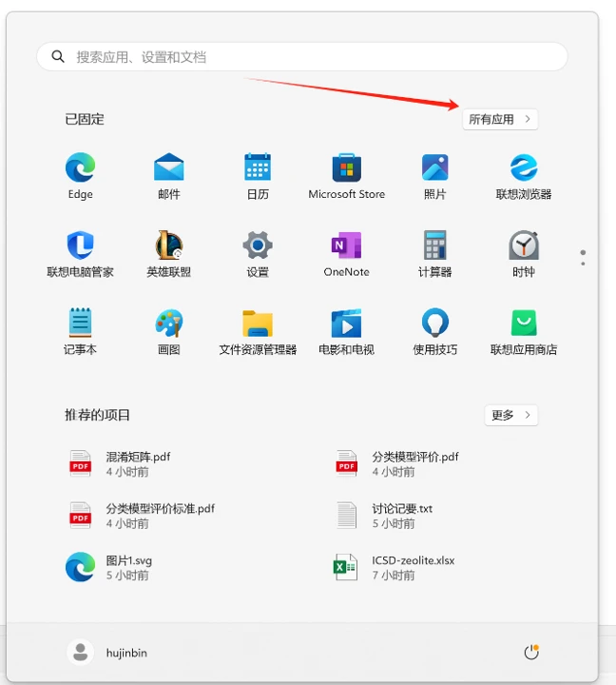Open recommended file 分类模型评价标准.pdf
Screen dimensions: 616x685
tap(142, 516)
